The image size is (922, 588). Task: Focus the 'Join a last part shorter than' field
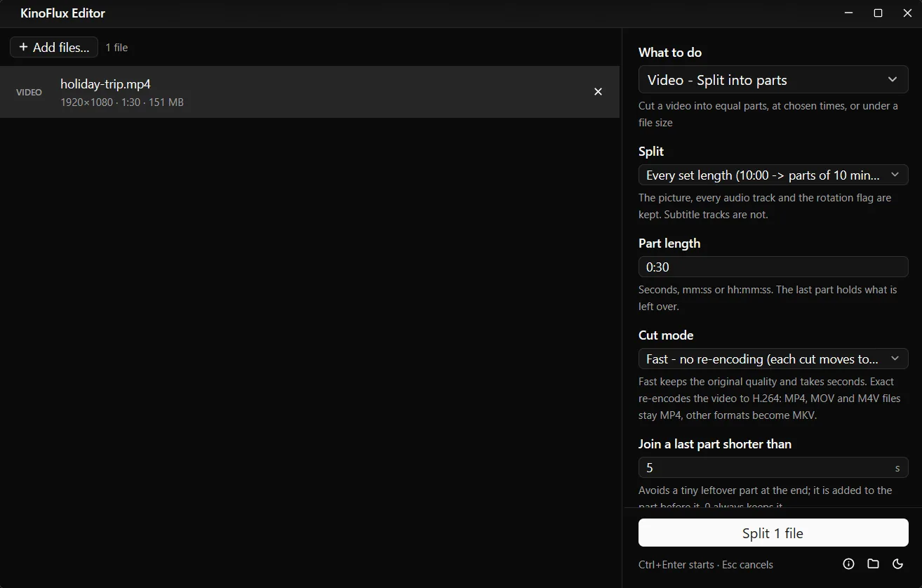click(773, 467)
